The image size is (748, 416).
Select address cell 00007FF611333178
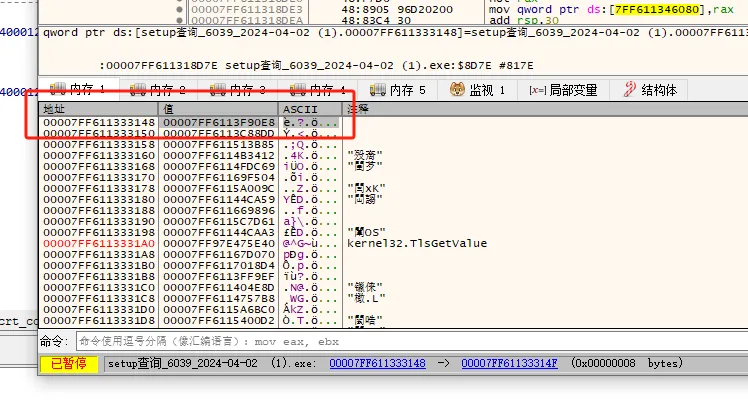99,188
